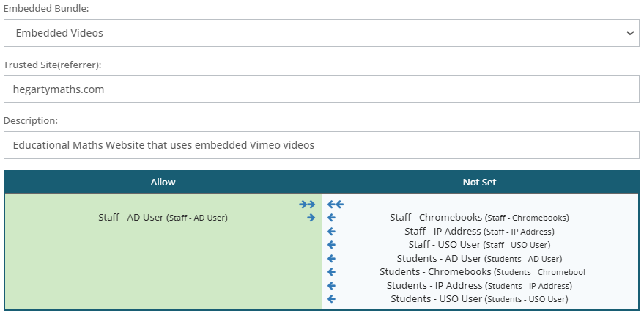Click into the Description text field

[x=321, y=145]
